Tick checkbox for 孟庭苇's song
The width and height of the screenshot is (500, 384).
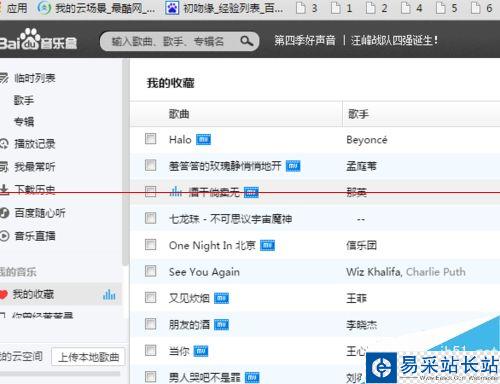click(150, 165)
